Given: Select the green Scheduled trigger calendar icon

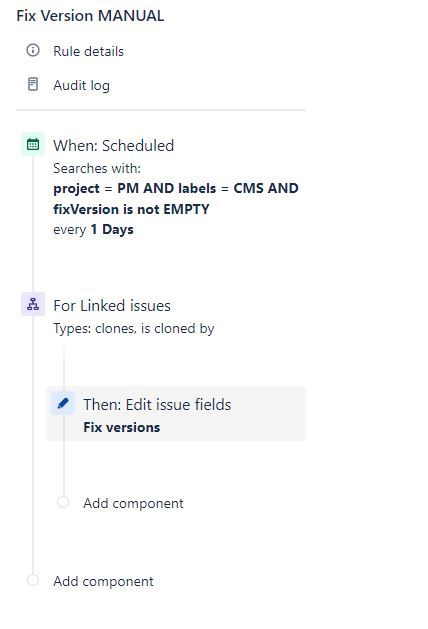Looking at the screenshot, I should pos(33,144).
